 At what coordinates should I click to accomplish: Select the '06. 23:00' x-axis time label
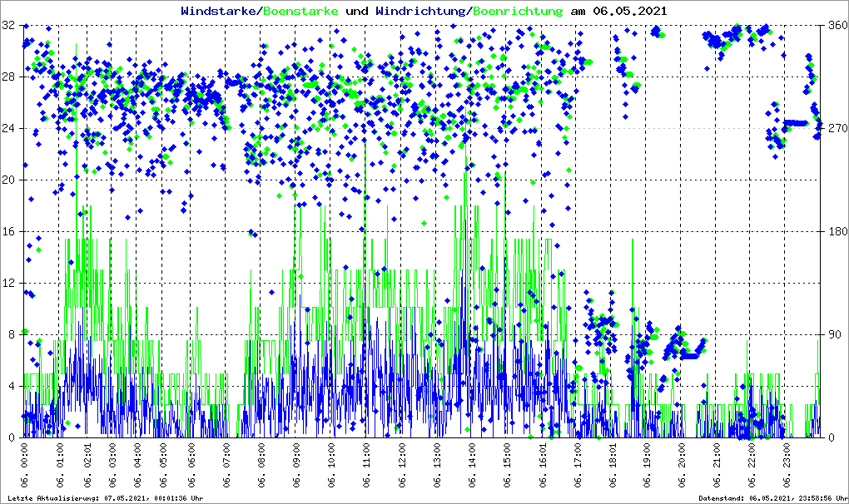(x=787, y=466)
